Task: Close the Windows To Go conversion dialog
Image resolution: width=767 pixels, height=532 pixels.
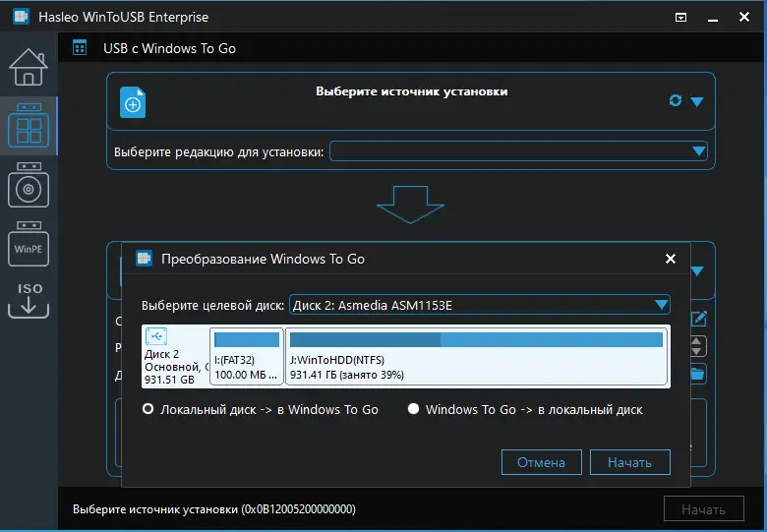Action: coord(671,259)
